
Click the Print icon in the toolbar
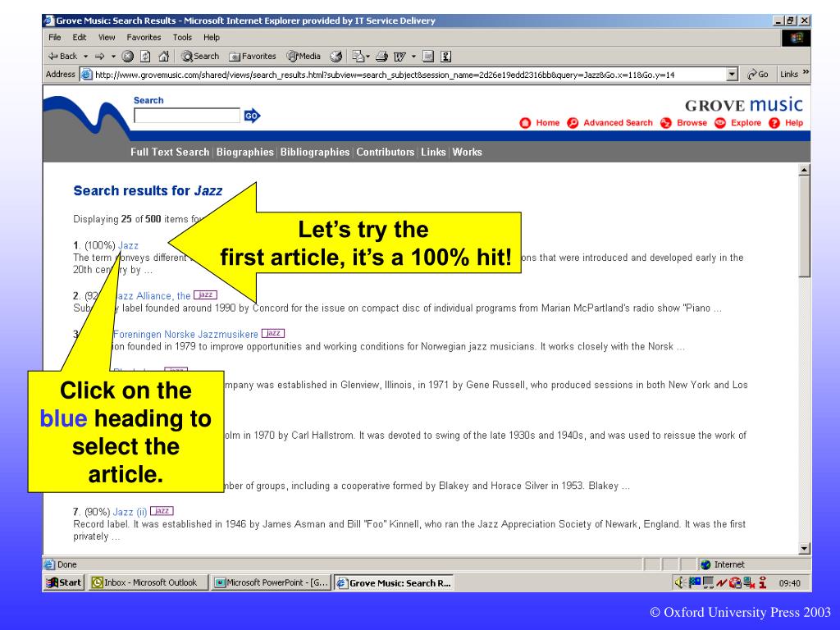pyautogui.click(x=381, y=57)
